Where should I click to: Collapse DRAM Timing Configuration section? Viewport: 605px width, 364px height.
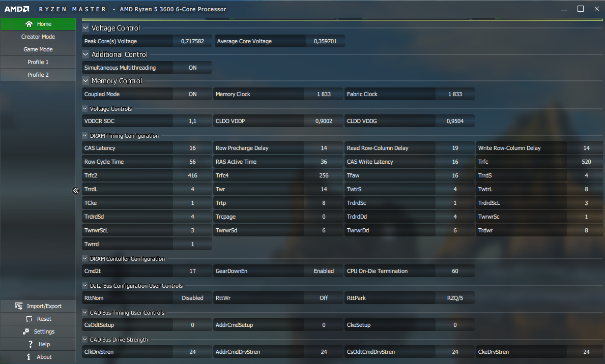(85, 136)
